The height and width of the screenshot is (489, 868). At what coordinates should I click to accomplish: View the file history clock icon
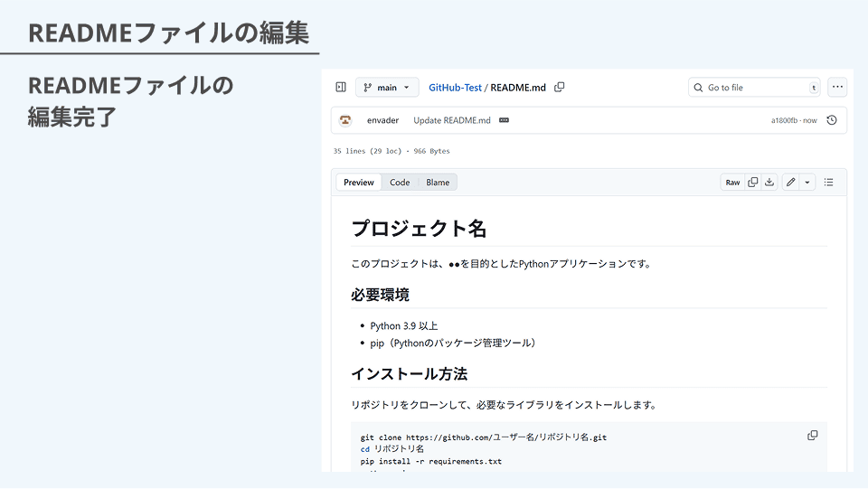coord(832,120)
